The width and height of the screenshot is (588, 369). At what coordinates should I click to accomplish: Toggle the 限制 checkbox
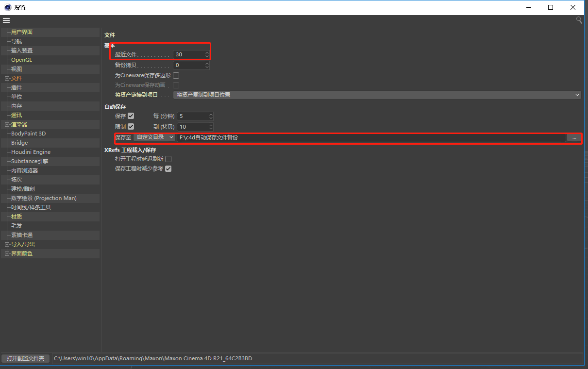coord(131,126)
